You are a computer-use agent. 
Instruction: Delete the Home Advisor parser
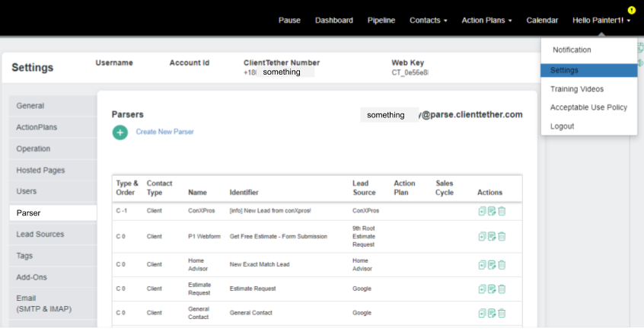point(502,265)
